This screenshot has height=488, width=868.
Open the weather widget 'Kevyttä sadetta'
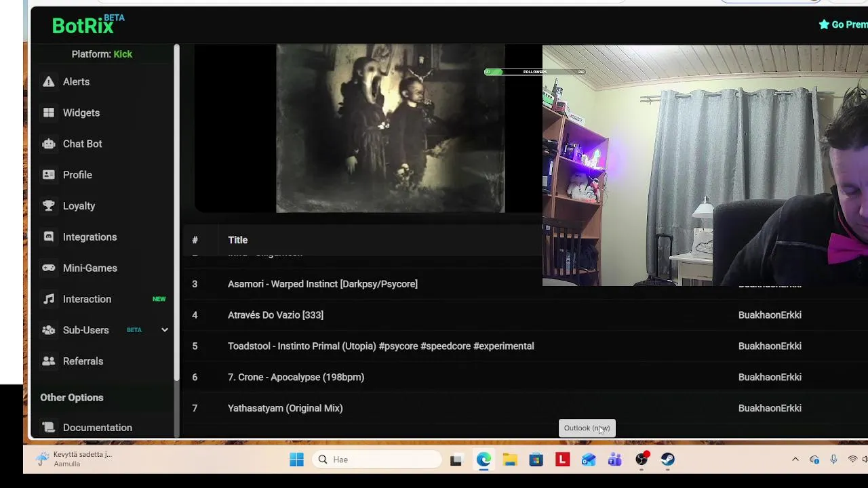click(75, 460)
